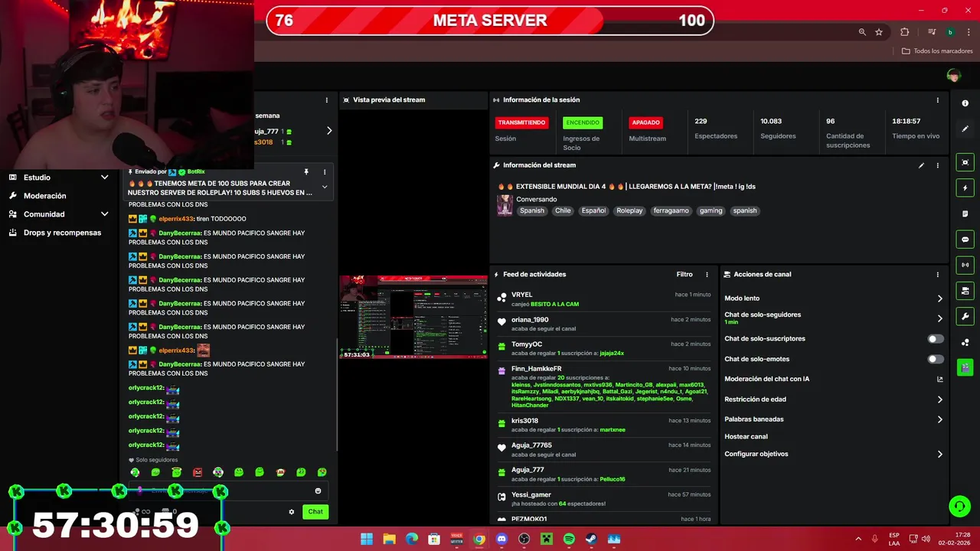Open Finn_HamkkeFR in activity feed
980x551 pixels.
pos(536,369)
